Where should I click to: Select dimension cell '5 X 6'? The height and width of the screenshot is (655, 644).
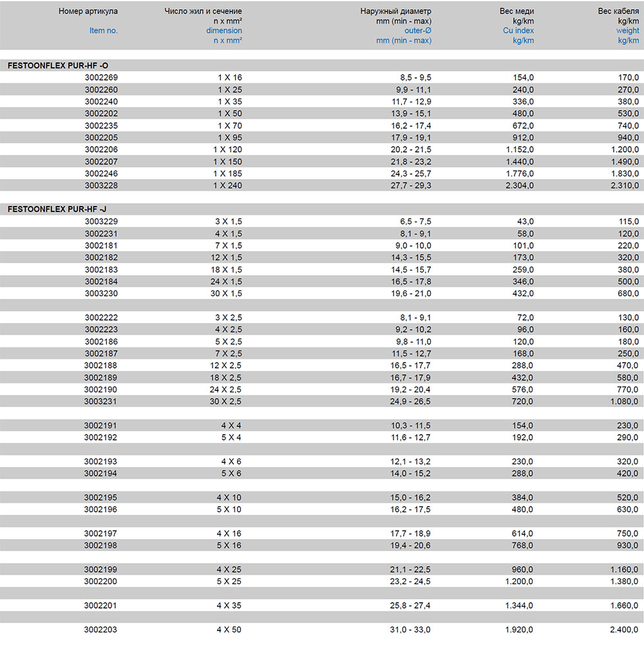(x=231, y=474)
